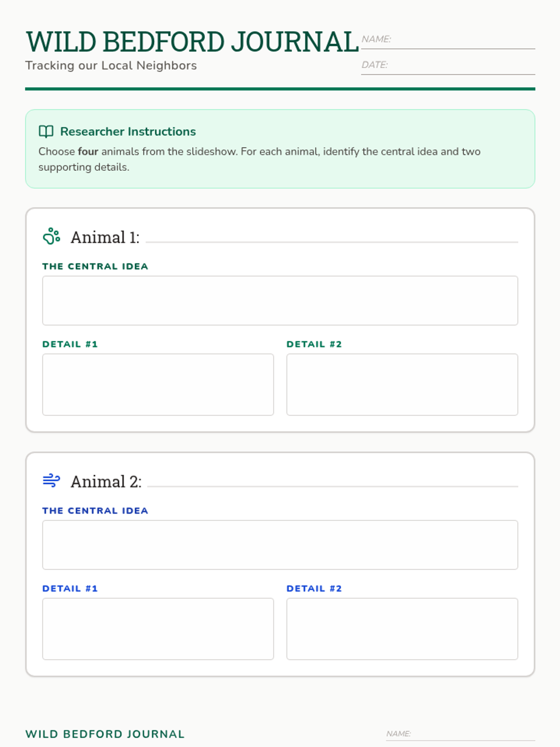Image resolution: width=560 pixels, height=747 pixels.
Task: Click the subtitle Tracking our Local Neighbors
Action: point(111,65)
